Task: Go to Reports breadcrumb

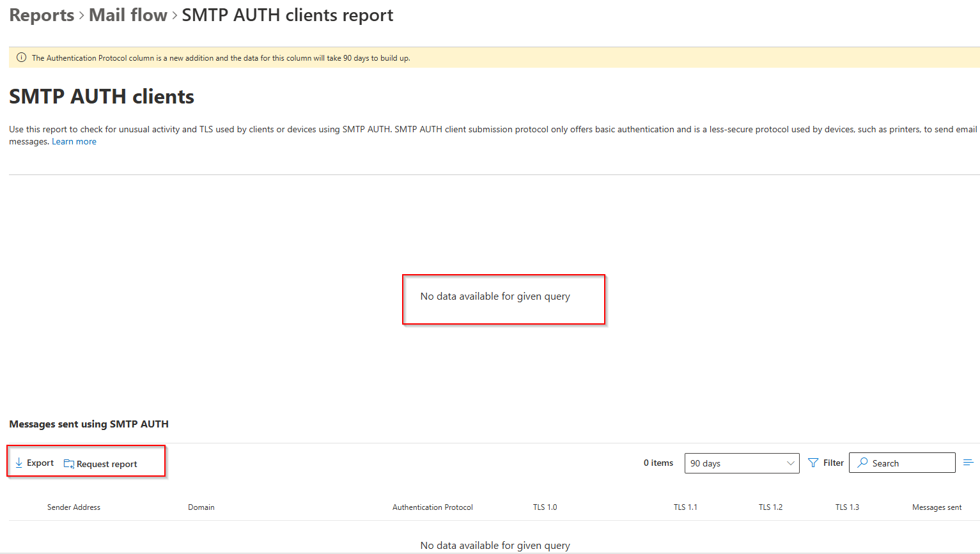Action: click(42, 15)
